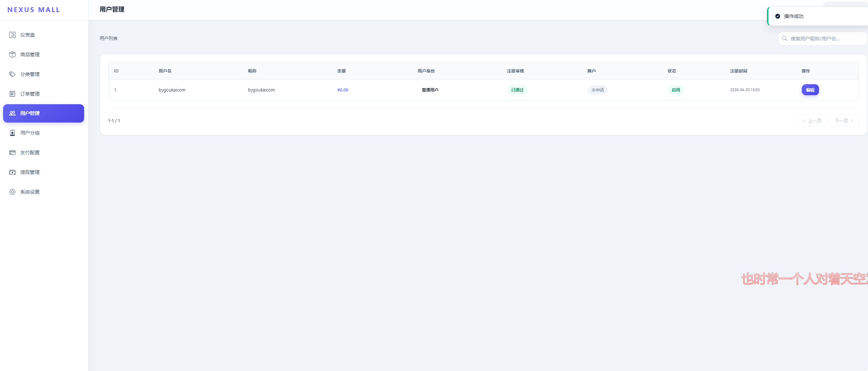Click the NEXUS MALL logo
Image resolution: width=868 pixels, height=371 pixels.
pyautogui.click(x=34, y=10)
